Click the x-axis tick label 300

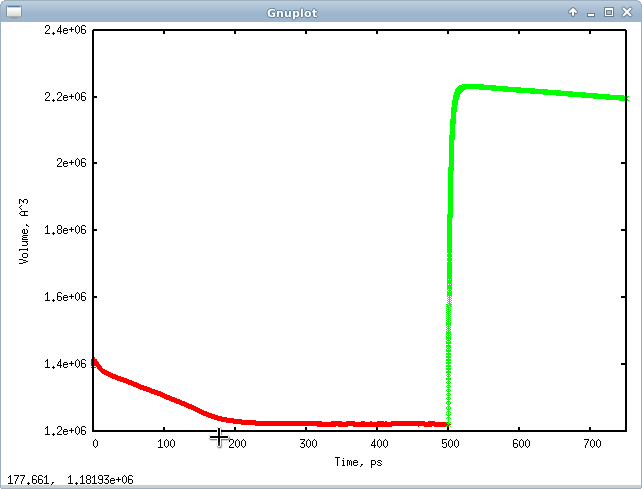point(308,444)
